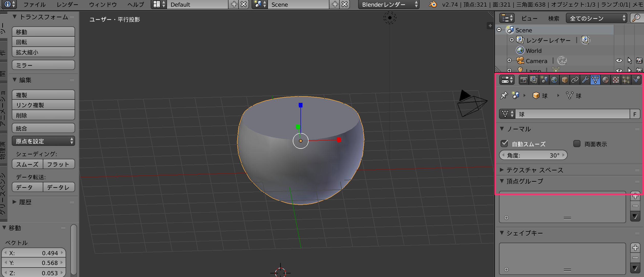Delete the Scene with the X button

[x=345, y=4]
